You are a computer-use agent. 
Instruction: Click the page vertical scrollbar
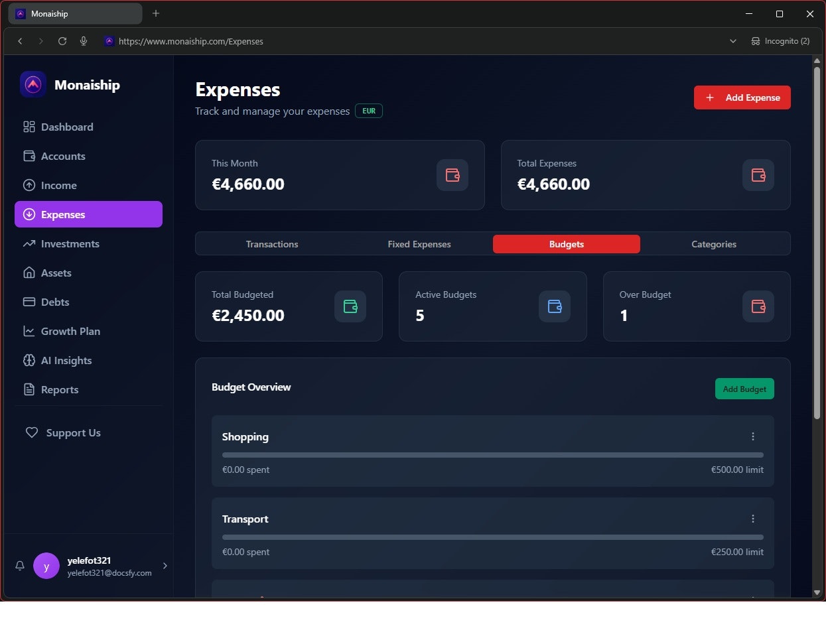coord(817,242)
